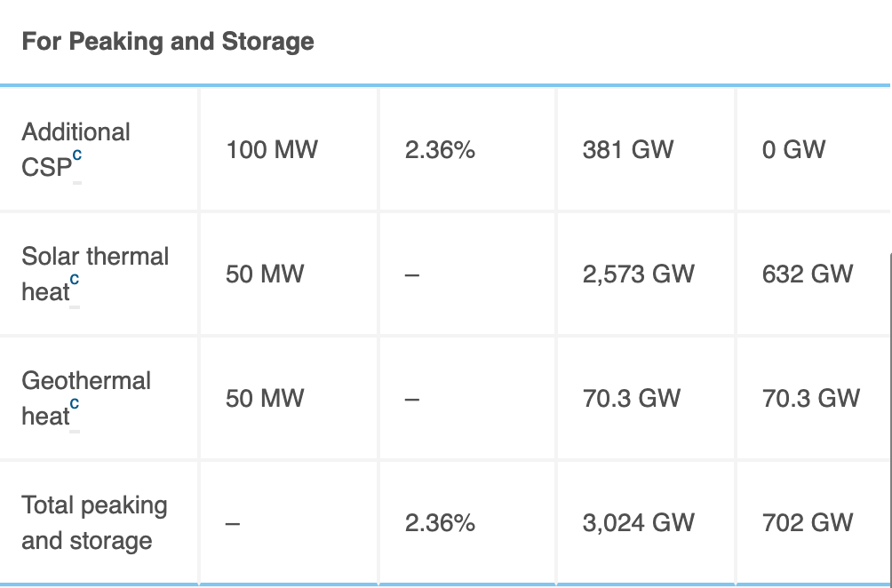892x588 pixels.
Task: Select the Solar thermal heat row label
Action: [94, 274]
